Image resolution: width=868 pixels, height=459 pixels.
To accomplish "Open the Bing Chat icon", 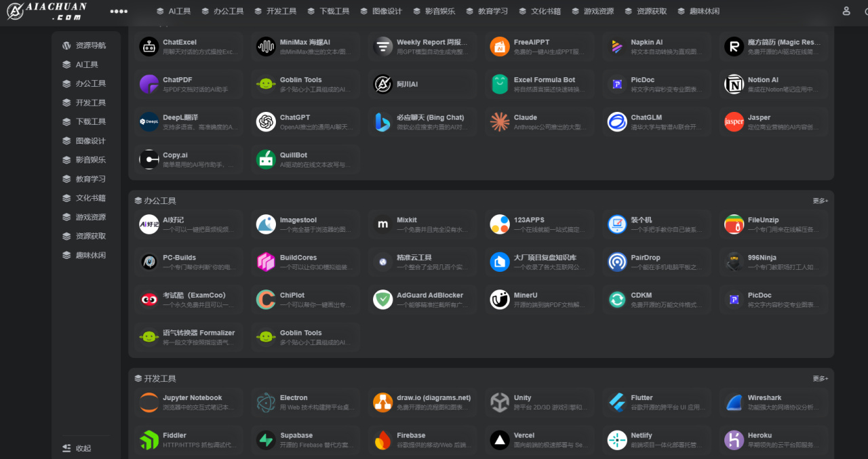I will pyautogui.click(x=383, y=122).
